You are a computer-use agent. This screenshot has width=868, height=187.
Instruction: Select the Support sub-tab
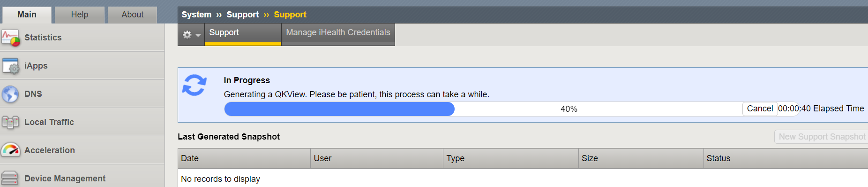pos(243,33)
